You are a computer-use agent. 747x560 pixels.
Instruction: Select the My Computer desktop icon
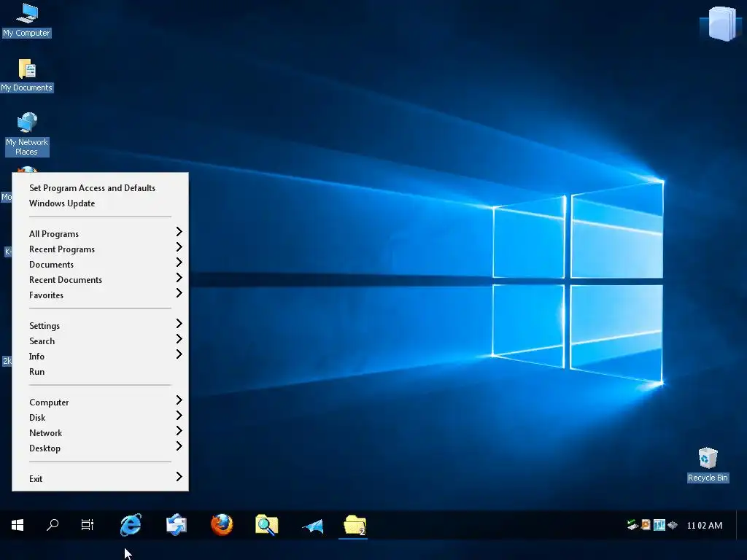[27, 20]
